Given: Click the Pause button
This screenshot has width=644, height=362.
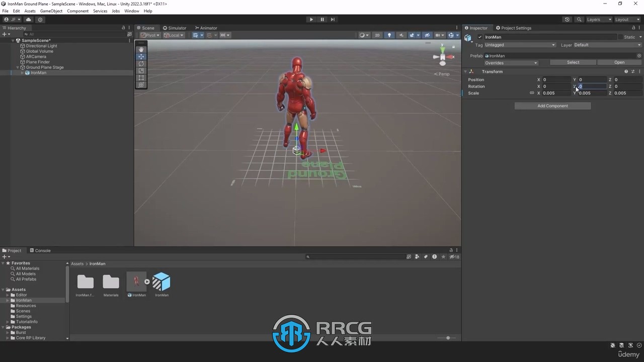Looking at the screenshot, I should click(x=322, y=19).
